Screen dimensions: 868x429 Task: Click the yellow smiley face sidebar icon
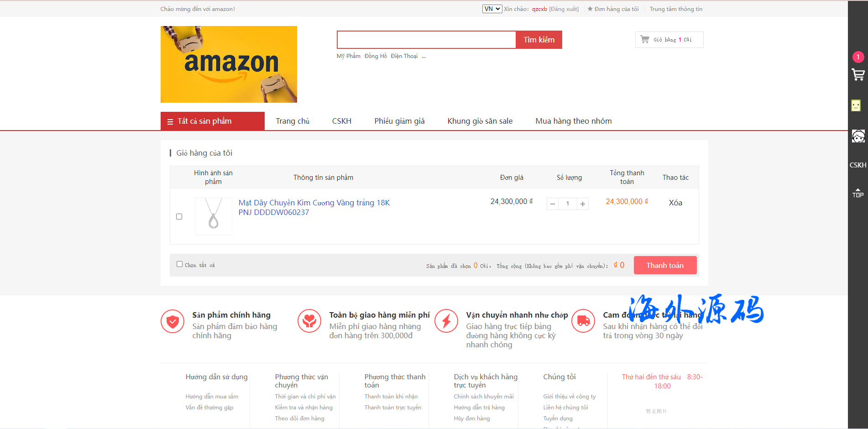[x=856, y=105]
